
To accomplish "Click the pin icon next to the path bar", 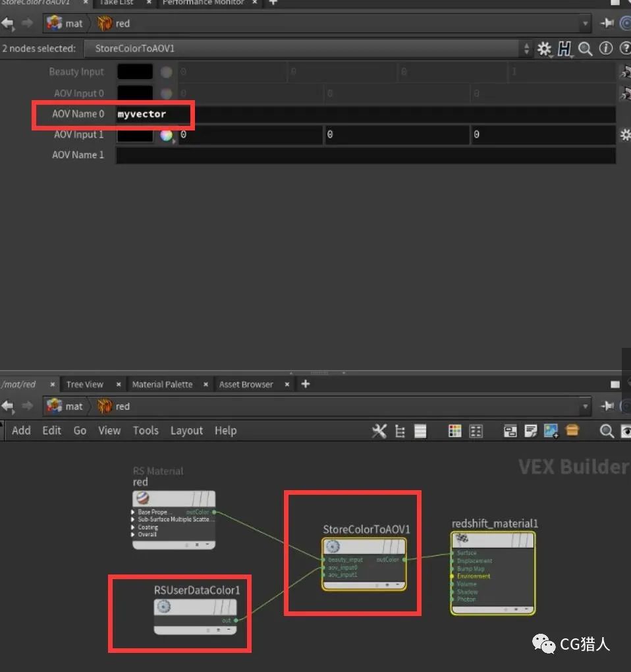I will (x=607, y=23).
